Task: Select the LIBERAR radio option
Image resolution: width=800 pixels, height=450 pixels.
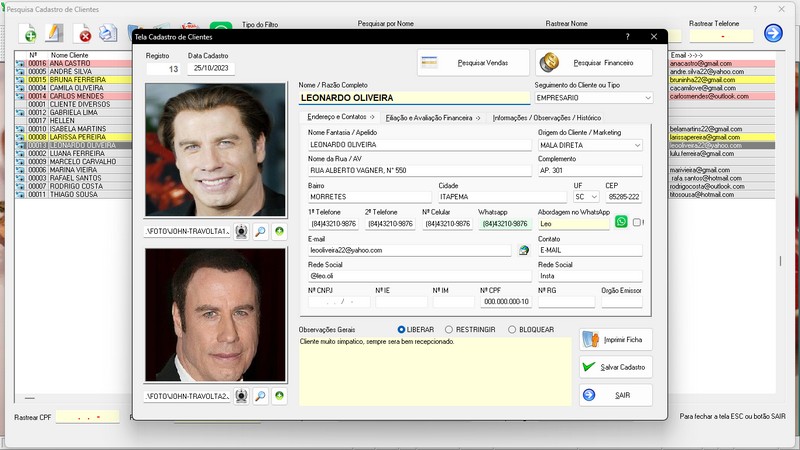Action: [402, 329]
